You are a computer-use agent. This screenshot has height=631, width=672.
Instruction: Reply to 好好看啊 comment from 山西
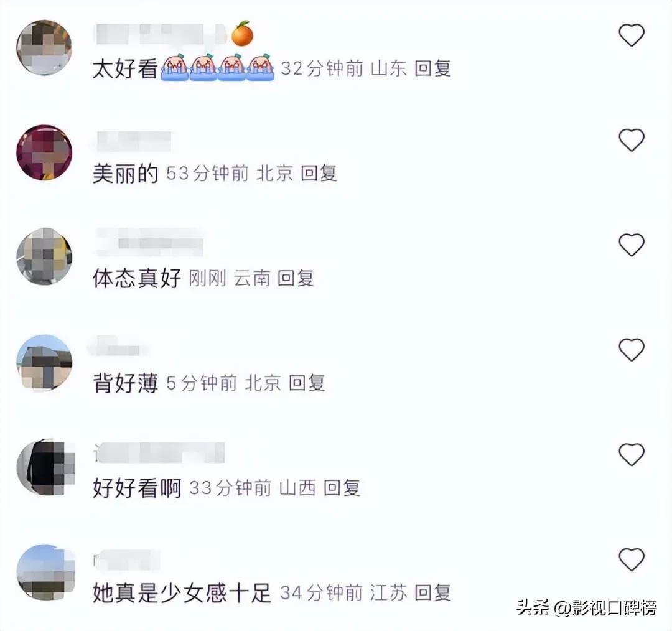pyautogui.click(x=342, y=488)
